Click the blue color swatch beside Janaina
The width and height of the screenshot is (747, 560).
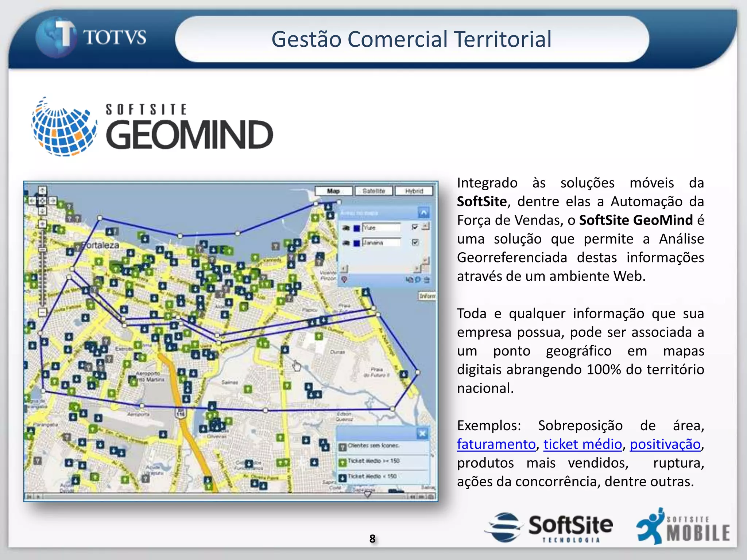pos(357,243)
